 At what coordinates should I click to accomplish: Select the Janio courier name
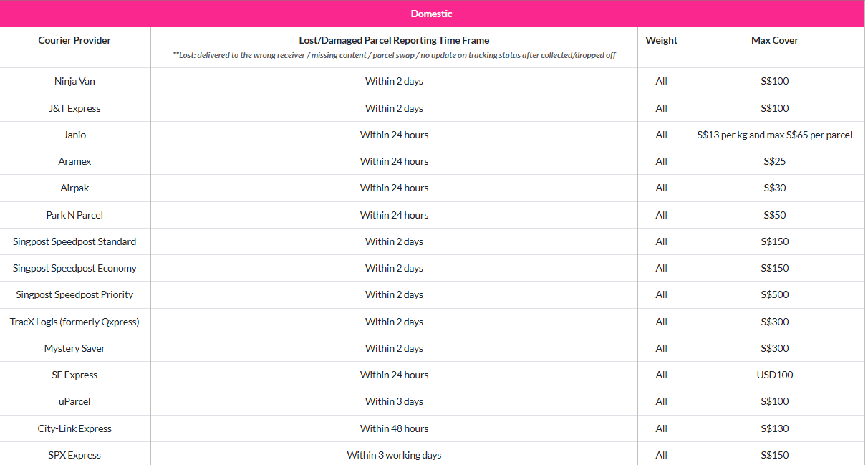[x=74, y=135]
